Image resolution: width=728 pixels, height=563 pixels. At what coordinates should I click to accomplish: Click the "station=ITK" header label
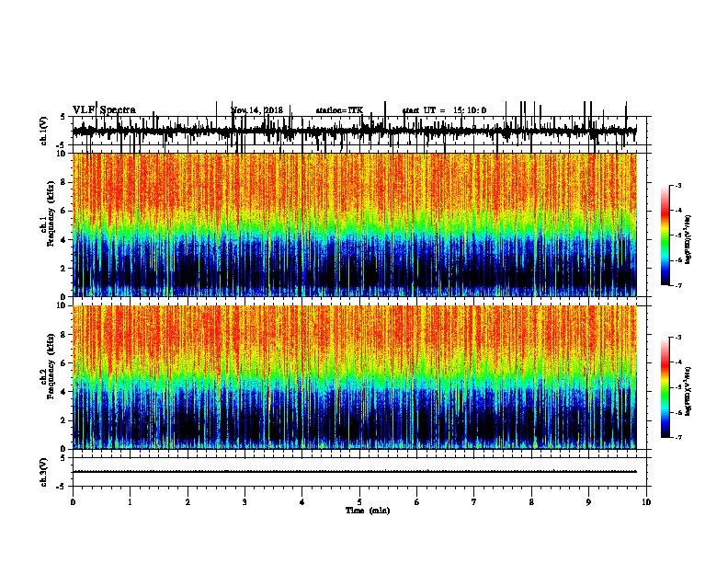coord(339,110)
